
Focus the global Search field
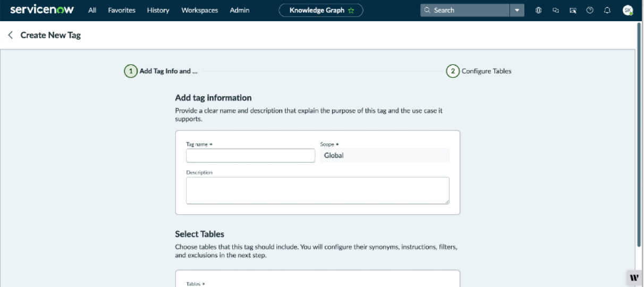point(465,10)
